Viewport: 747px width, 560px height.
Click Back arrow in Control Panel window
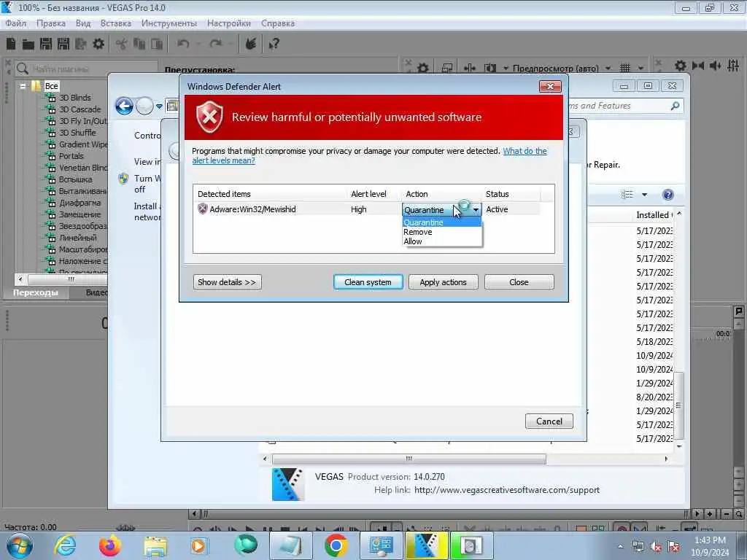click(x=124, y=106)
